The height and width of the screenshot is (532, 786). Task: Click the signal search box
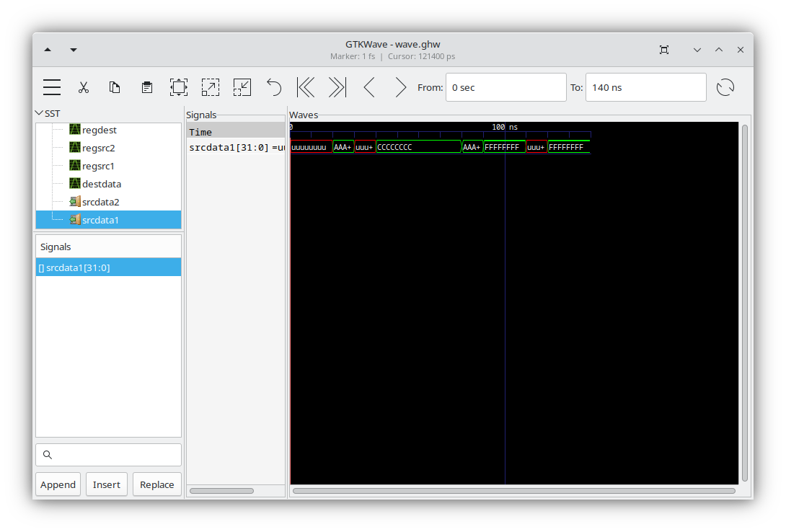point(108,455)
